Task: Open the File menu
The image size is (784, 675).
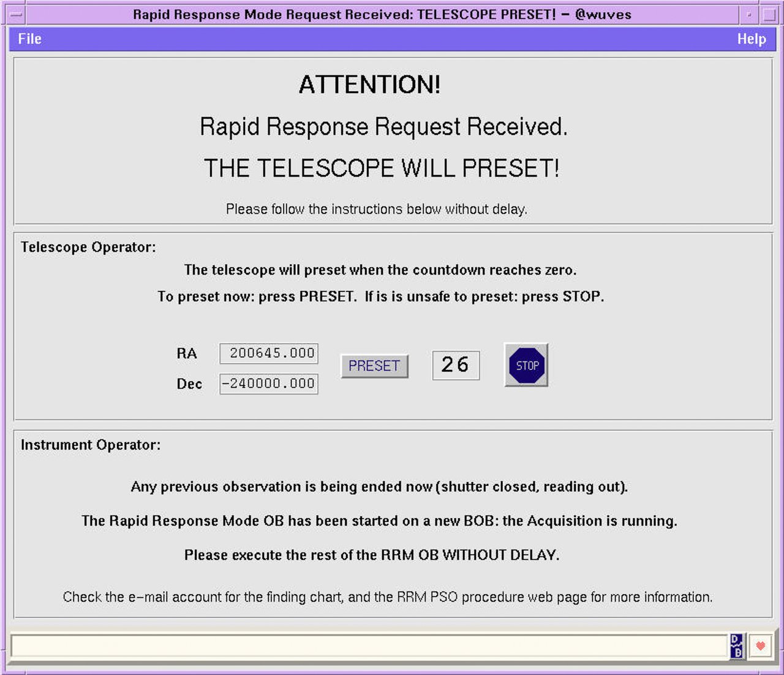Action: tap(29, 39)
